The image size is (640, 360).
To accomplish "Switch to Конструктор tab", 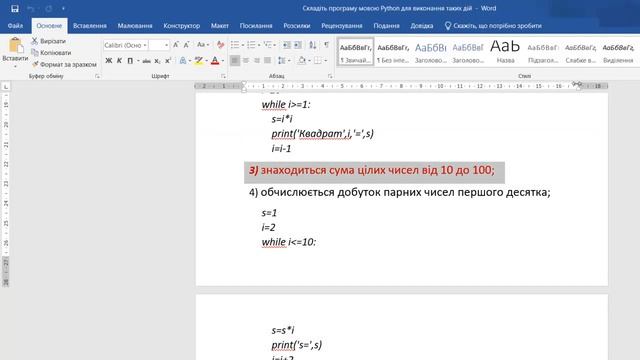I will click(182, 26).
